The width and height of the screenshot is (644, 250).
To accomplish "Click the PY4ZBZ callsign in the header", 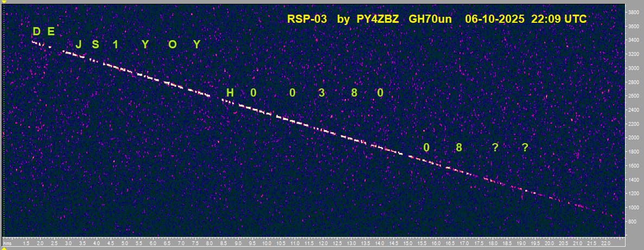I will [x=377, y=19].
